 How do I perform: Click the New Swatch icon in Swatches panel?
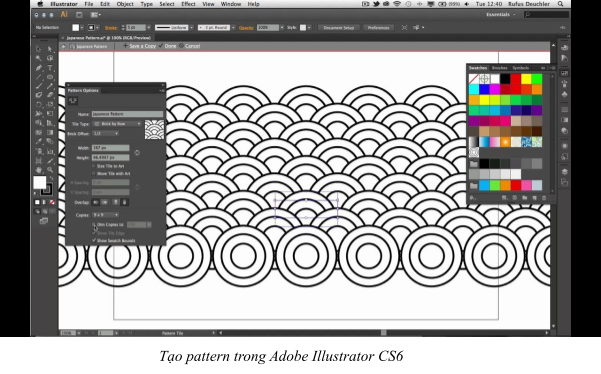(x=534, y=198)
